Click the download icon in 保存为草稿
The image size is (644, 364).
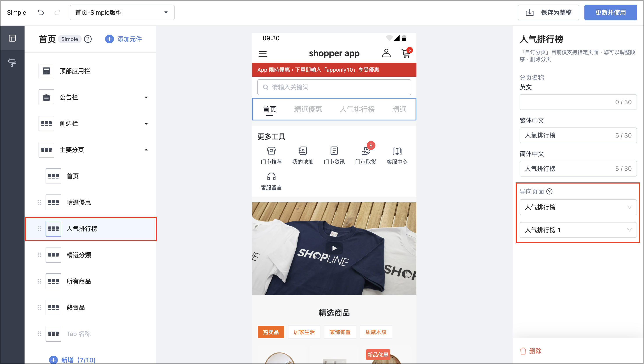tap(529, 12)
